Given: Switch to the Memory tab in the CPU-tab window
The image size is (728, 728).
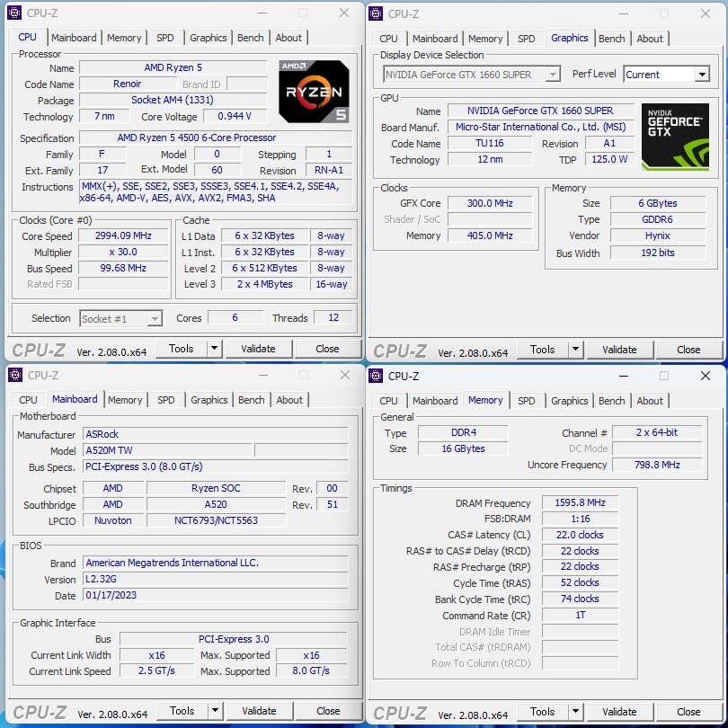Looking at the screenshot, I should [124, 38].
